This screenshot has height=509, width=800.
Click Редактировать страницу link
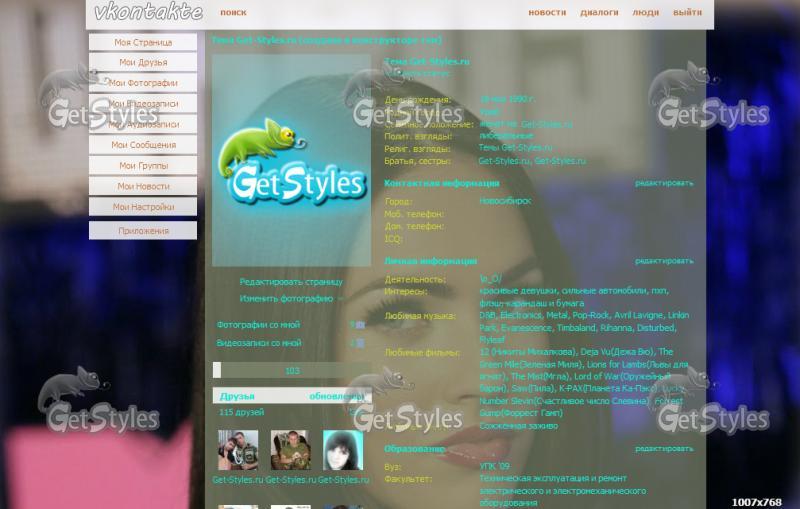coord(291,282)
